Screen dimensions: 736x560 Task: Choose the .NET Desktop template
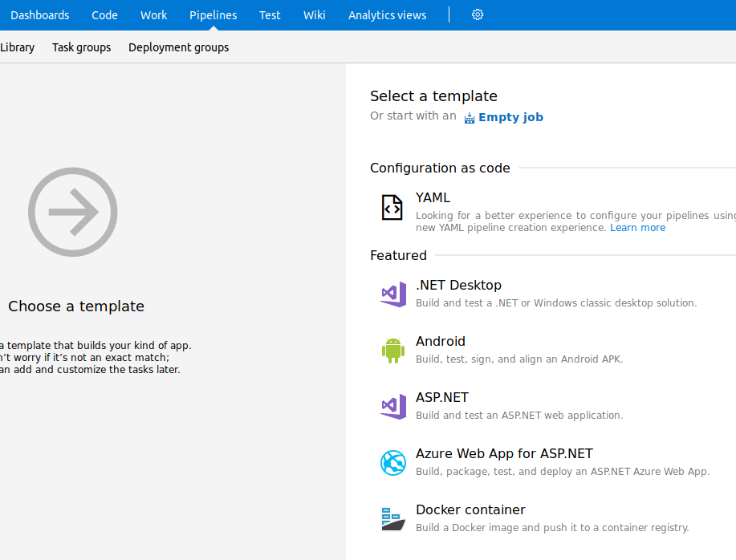458,285
